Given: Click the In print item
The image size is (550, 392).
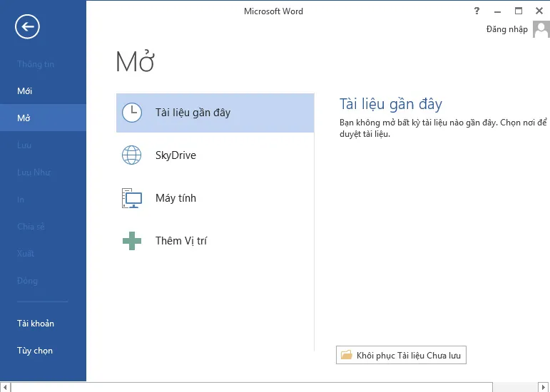Looking at the screenshot, I should 21,200.
